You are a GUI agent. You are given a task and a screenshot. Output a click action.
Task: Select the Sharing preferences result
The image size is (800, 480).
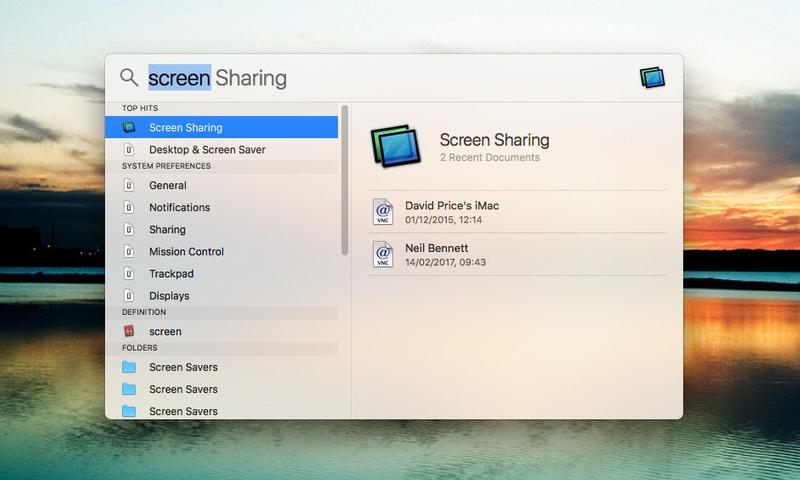[x=221, y=230]
